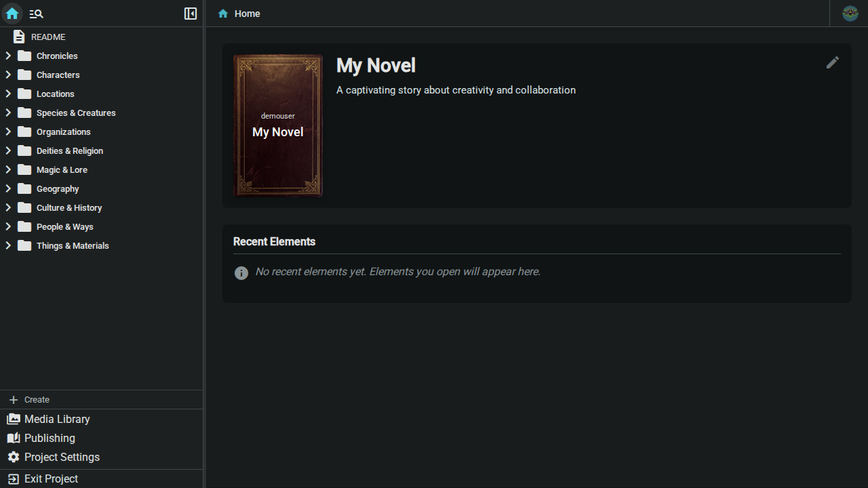Click the Characters folder icon
The height and width of the screenshot is (488, 868).
(24, 75)
